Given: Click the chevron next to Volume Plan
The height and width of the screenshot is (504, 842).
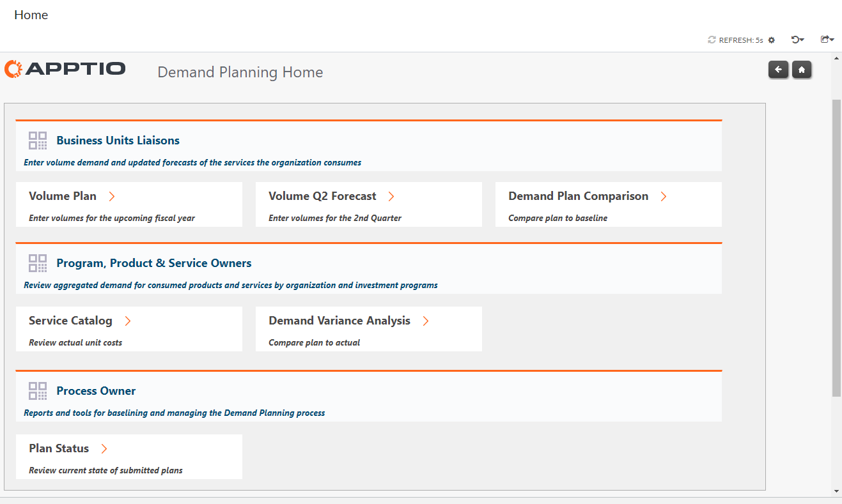Looking at the screenshot, I should click(x=112, y=197).
